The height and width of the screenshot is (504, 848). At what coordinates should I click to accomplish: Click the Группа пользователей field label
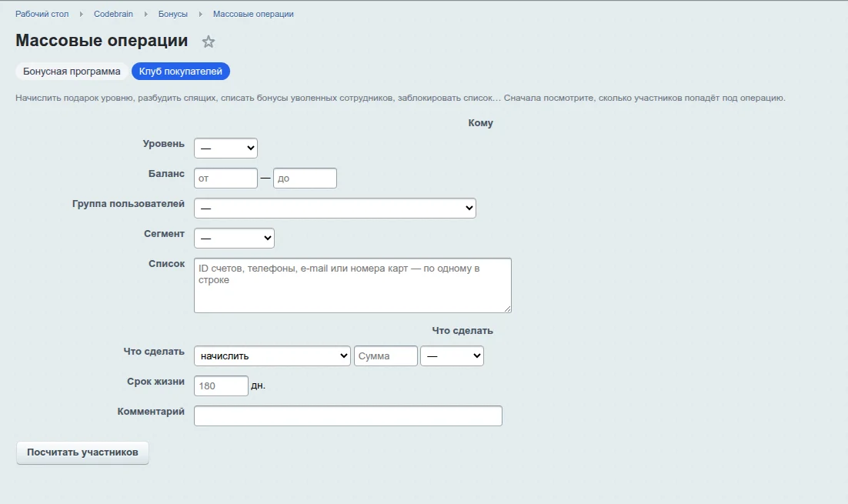click(x=129, y=204)
